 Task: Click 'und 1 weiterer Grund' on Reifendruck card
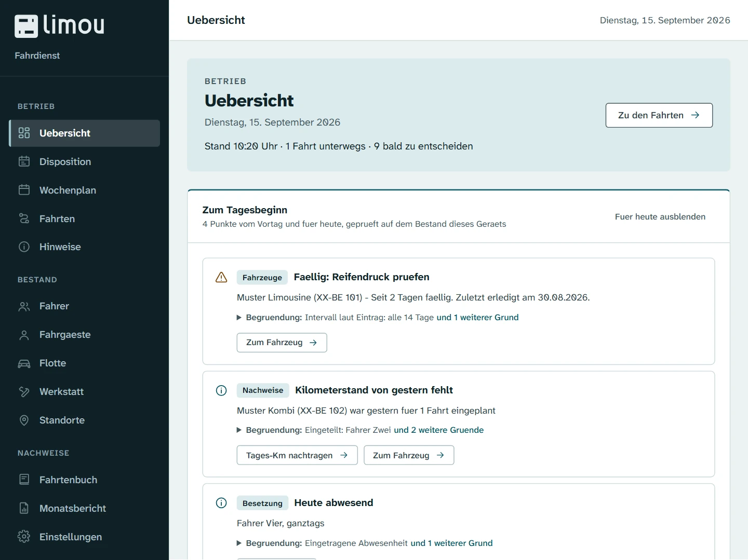(477, 317)
